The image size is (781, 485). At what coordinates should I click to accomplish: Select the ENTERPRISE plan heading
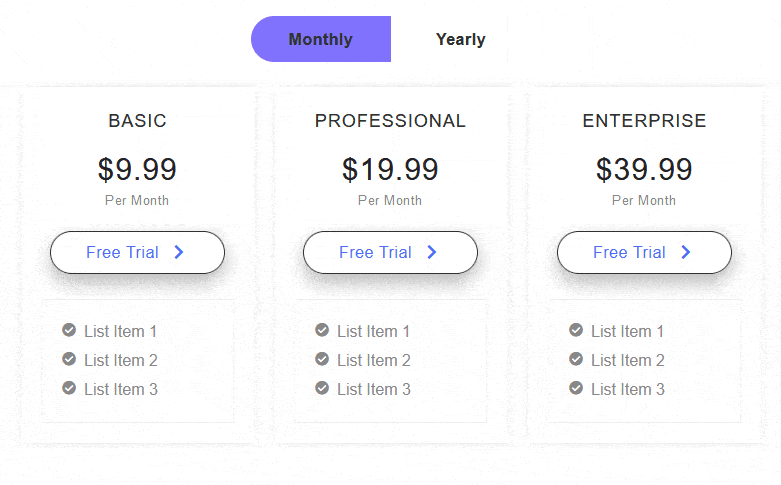645,121
